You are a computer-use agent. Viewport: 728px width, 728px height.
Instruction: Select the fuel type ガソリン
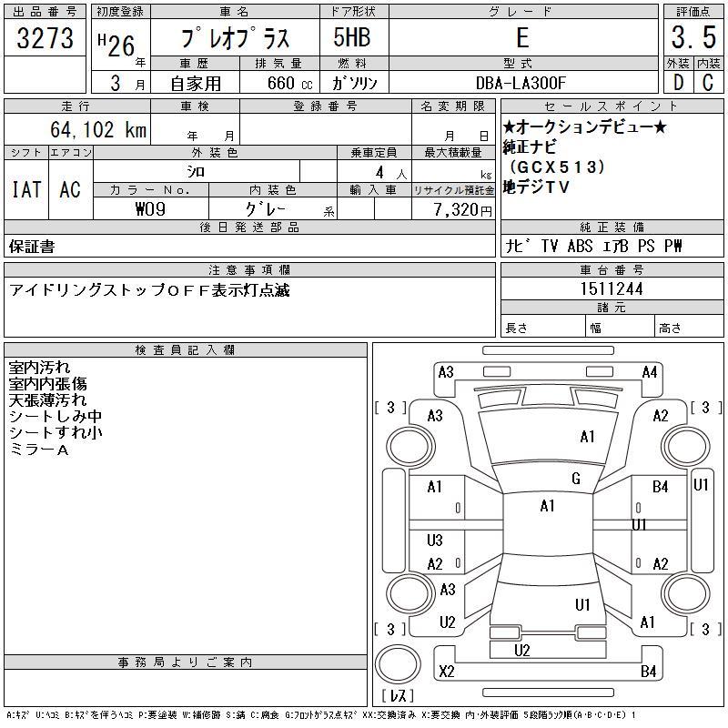point(354,83)
